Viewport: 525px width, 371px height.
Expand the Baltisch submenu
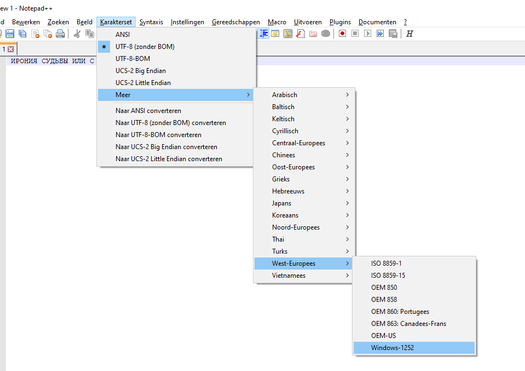[304, 107]
